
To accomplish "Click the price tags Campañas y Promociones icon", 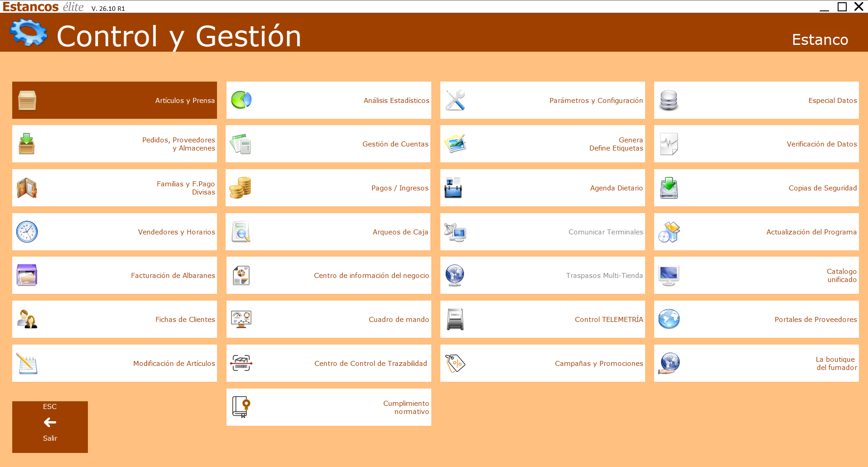I will coord(455,363).
